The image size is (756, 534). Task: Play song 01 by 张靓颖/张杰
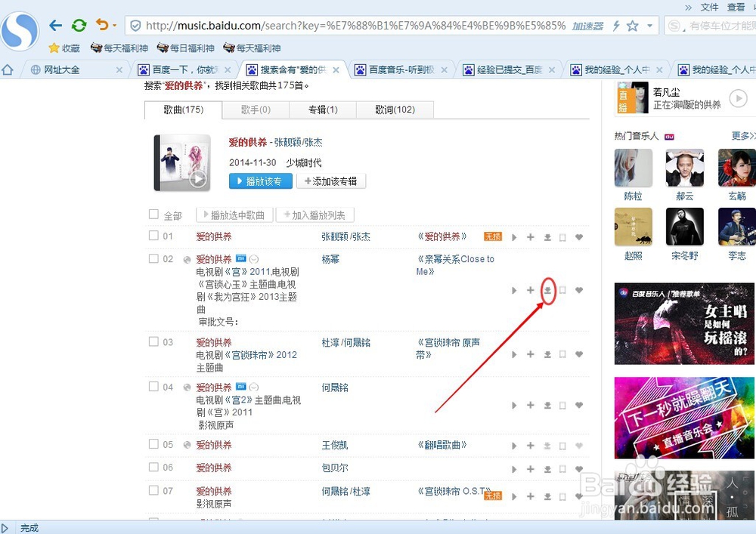514,237
